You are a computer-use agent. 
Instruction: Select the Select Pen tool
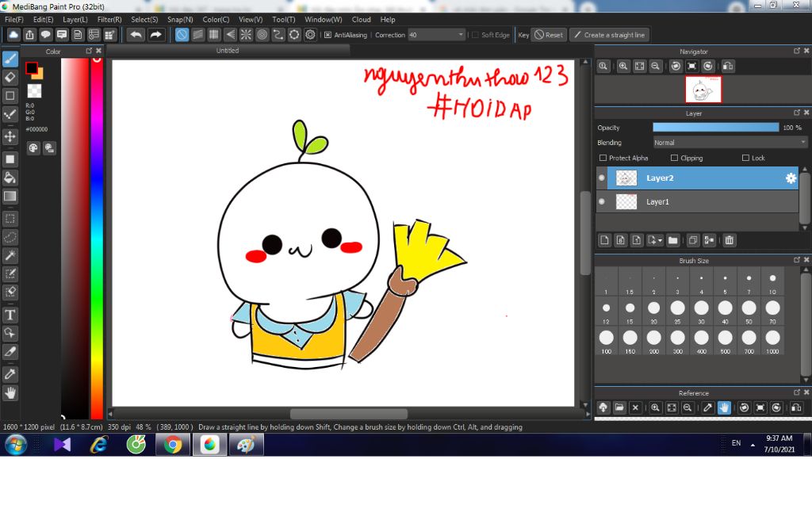pyautogui.click(x=10, y=274)
